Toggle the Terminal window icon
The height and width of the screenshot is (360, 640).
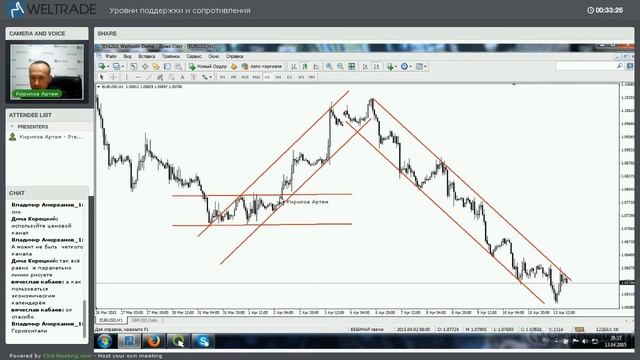(167, 66)
